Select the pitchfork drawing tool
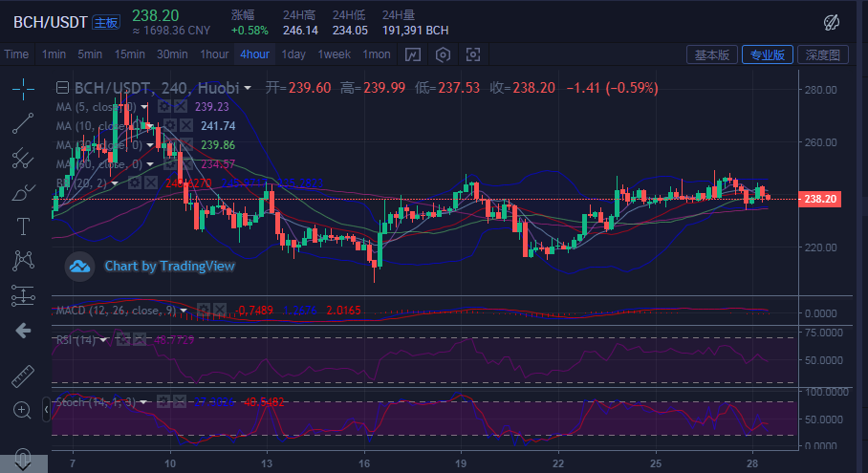 click(x=23, y=159)
